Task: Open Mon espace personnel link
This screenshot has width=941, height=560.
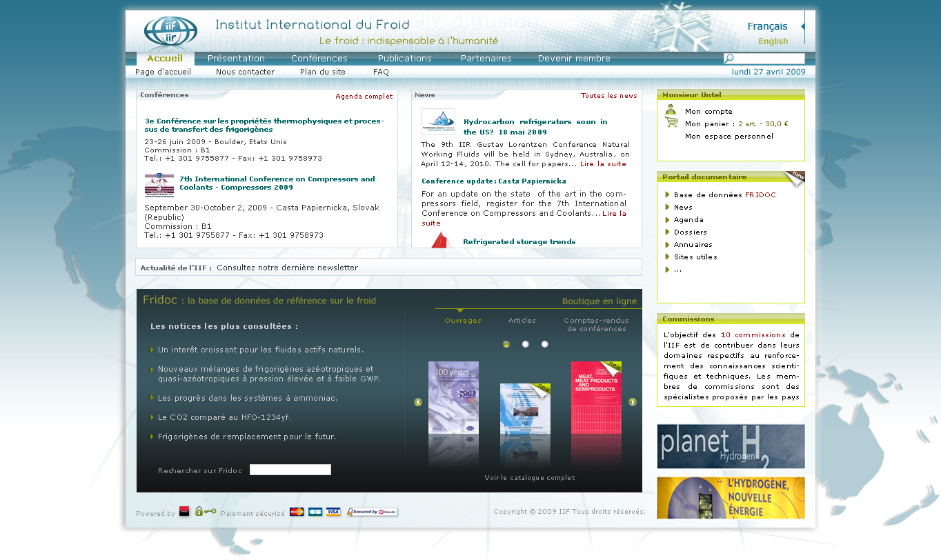Action: click(x=729, y=137)
